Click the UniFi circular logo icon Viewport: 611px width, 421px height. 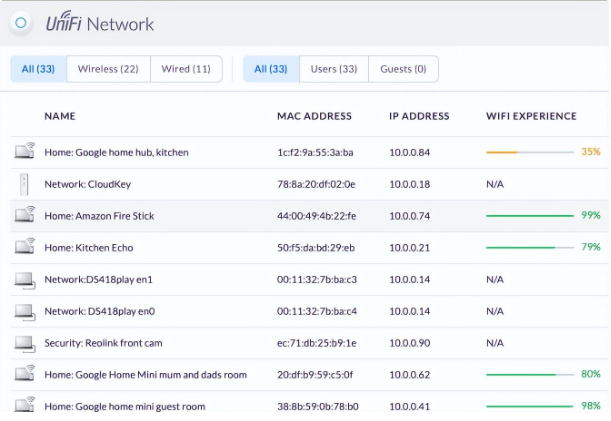pos(21,23)
